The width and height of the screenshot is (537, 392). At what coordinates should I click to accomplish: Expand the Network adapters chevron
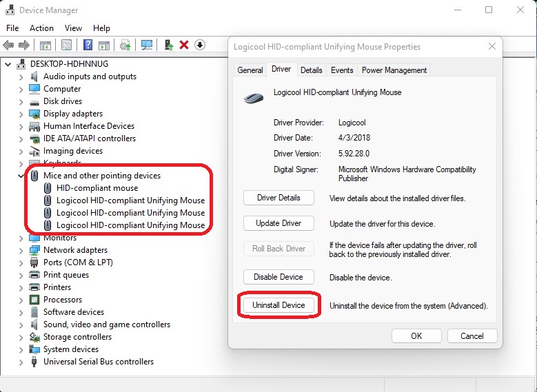pos(21,251)
